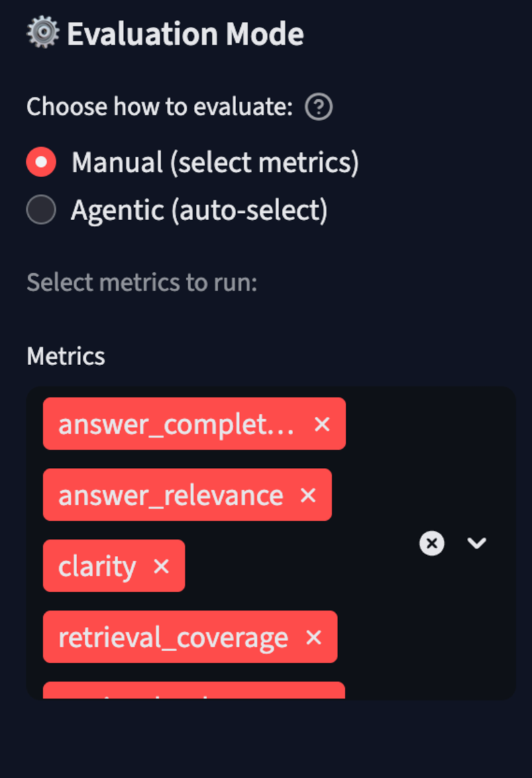Click the "Select metrics to run:" caption

(x=142, y=283)
